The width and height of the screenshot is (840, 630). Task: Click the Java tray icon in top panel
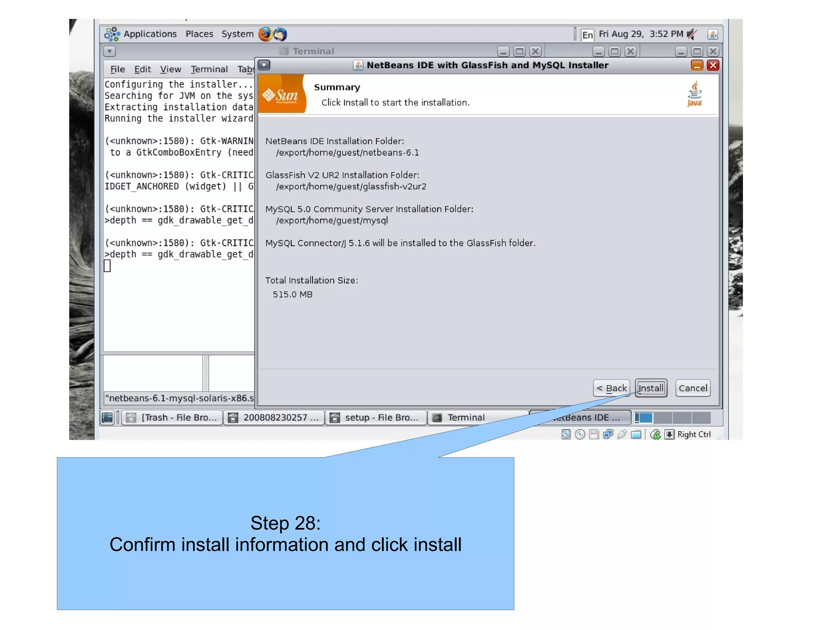click(713, 34)
